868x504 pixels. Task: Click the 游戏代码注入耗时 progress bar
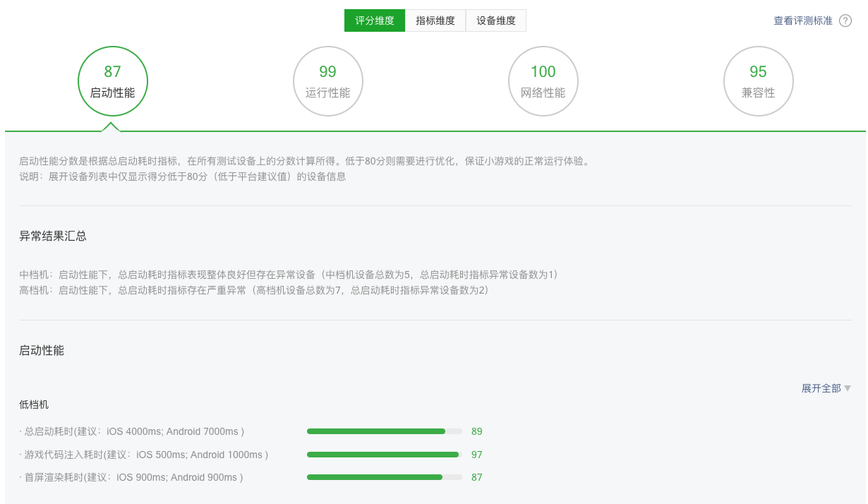pos(385,455)
